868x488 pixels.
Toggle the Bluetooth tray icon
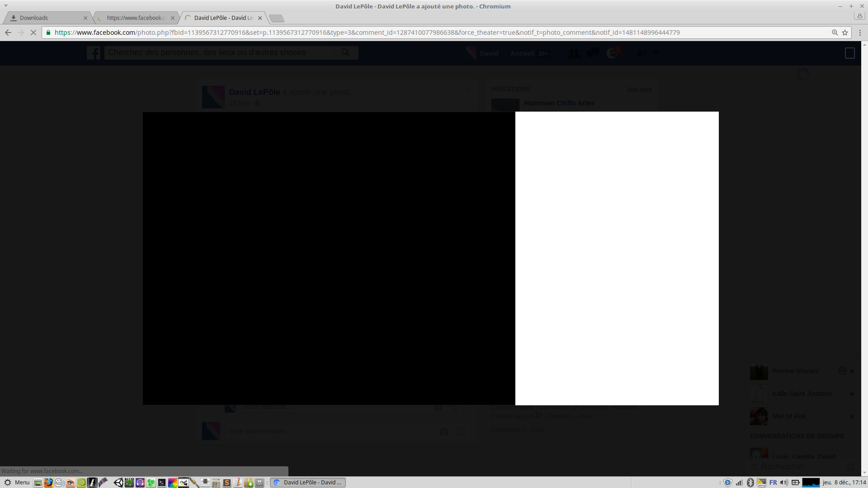click(750, 483)
